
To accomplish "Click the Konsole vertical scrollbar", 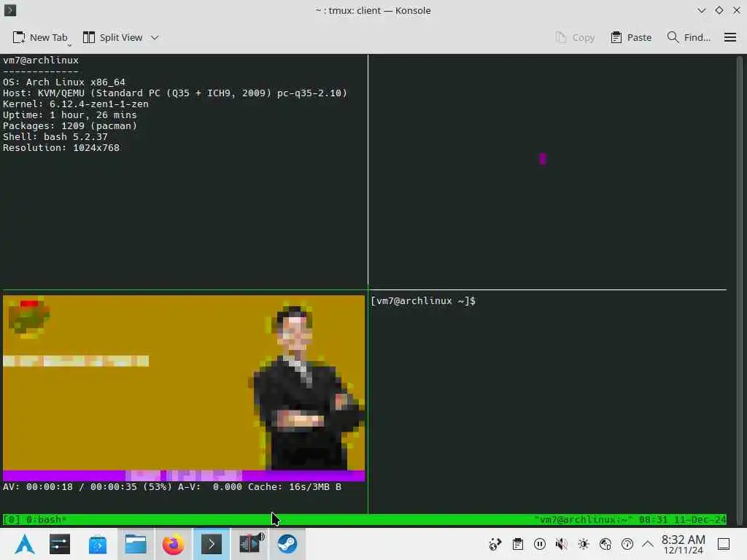I will (740, 289).
